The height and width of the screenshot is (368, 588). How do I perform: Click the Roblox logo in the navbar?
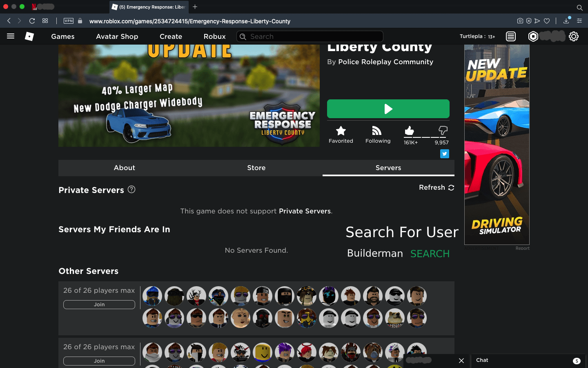29,36
